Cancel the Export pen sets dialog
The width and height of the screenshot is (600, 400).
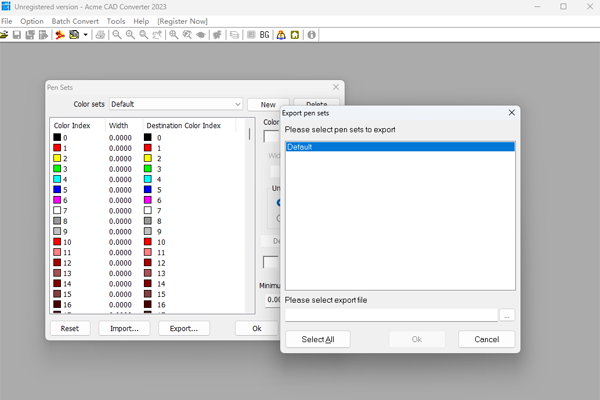point(486,339)
